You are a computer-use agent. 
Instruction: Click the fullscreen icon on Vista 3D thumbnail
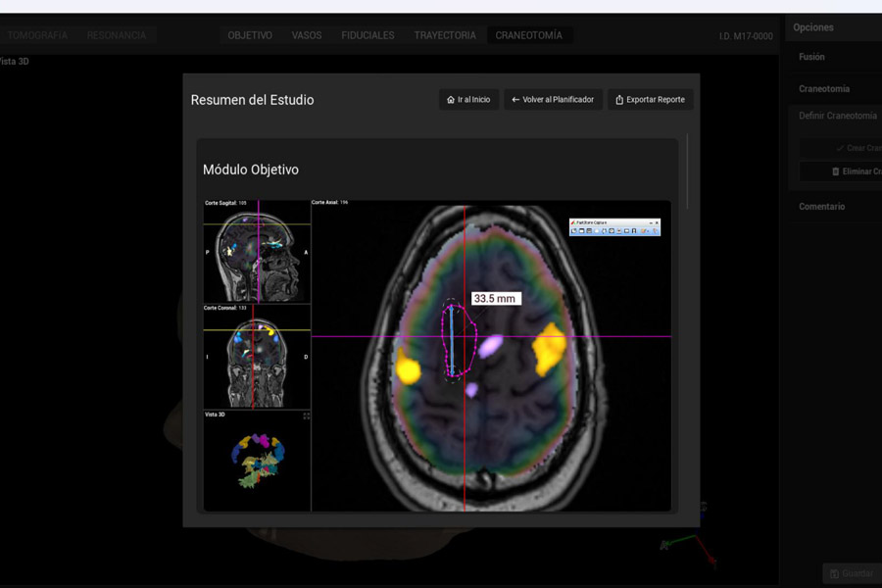tap(306, 416)
